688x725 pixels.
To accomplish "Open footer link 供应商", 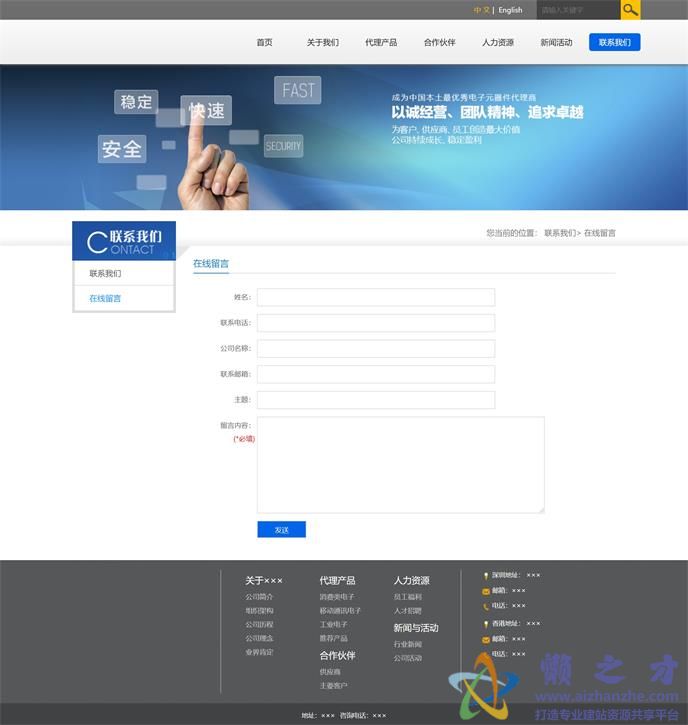I will click(x=330, y=672).
